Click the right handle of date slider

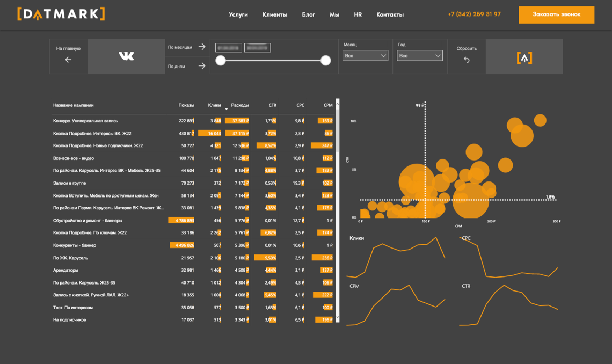point(325,60)
